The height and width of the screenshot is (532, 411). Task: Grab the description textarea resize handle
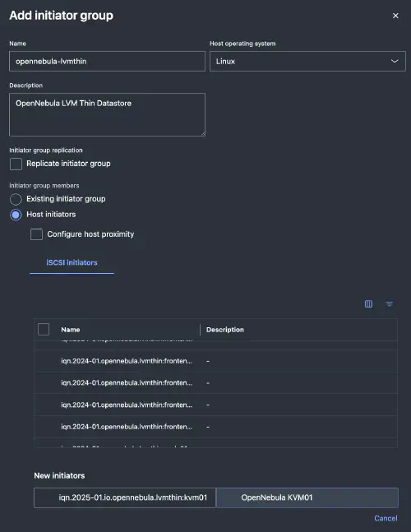pyautogui.click(x=203, y=134)
